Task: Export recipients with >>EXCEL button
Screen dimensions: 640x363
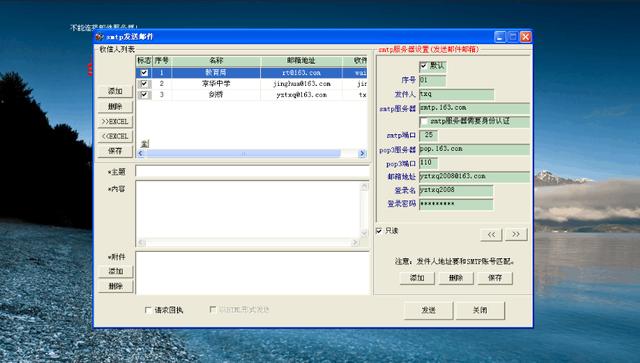Action: [x=115, y=121]
